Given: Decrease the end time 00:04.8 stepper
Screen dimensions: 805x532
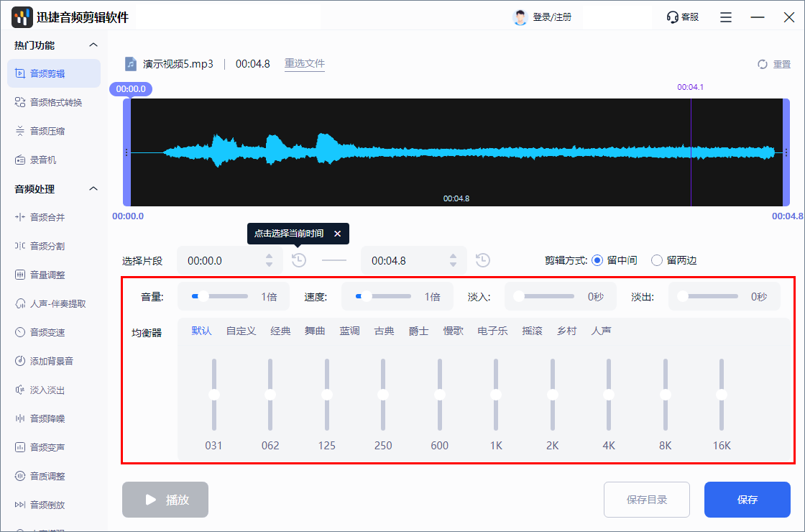Looking at the screenshot, I should coord(453,265).
